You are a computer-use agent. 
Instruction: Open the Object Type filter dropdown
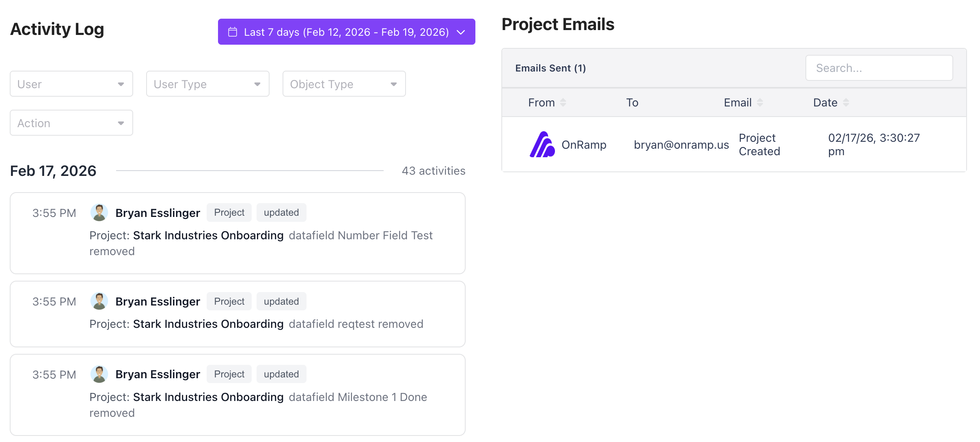click(x=343, y=84)
